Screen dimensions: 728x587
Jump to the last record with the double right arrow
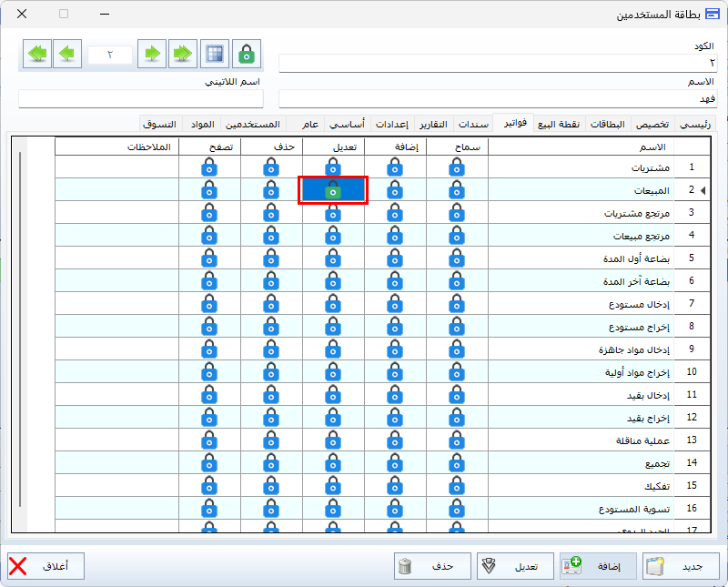(x=182, y=55)
